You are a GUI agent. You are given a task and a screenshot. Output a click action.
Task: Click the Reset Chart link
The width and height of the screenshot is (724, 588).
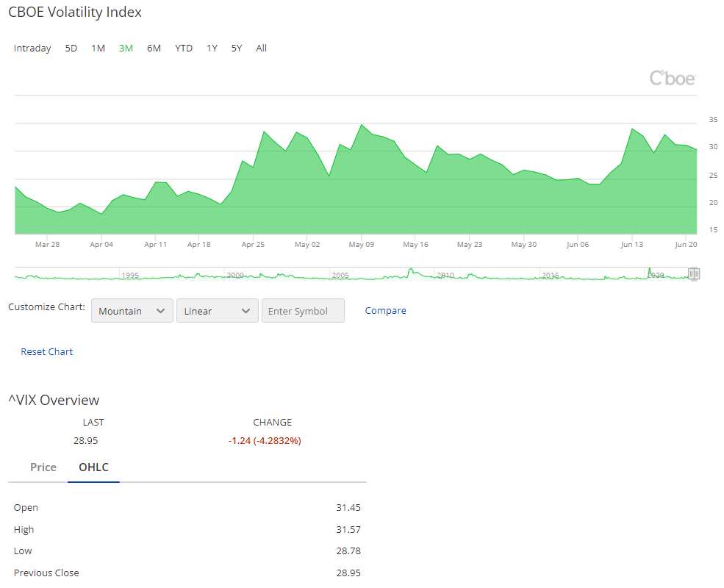click(x=46, y=351)
